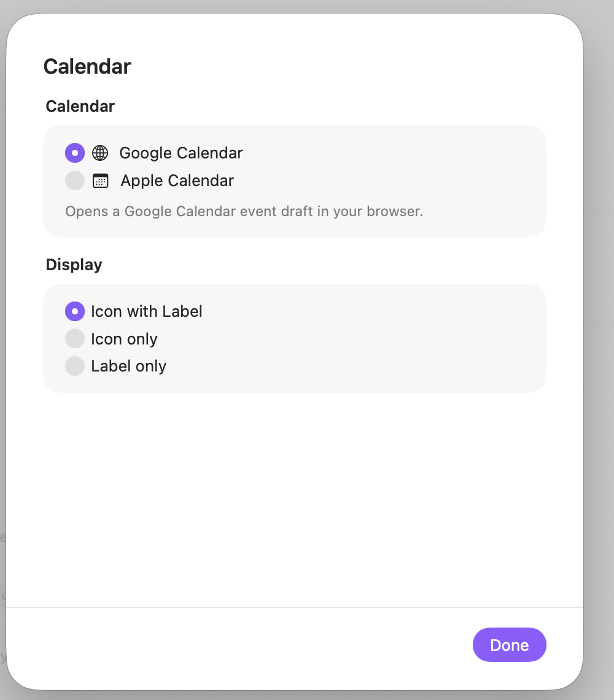Click the calendar grid icon beside Apple Calendar
Viewport: 614px width, 700px height.
[101, 181]
